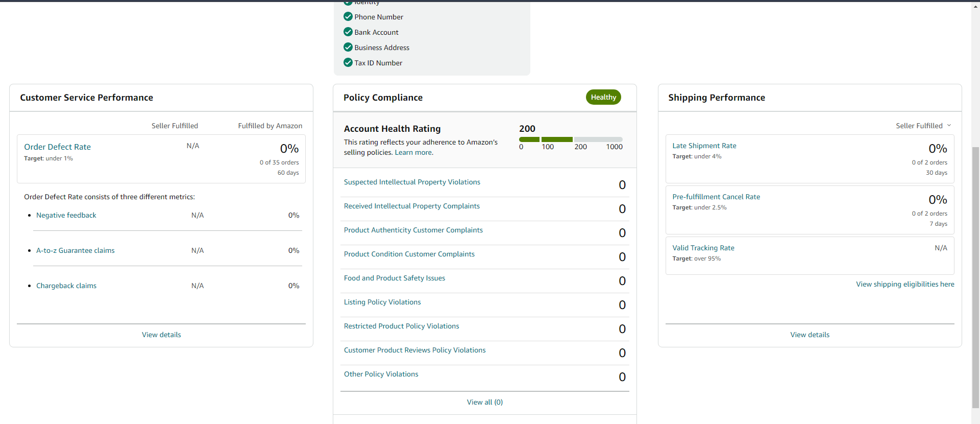Open A-to-z Guarantee claims link
The width and height of the screenshot is (980, 424).
click(x=76, y=250)
